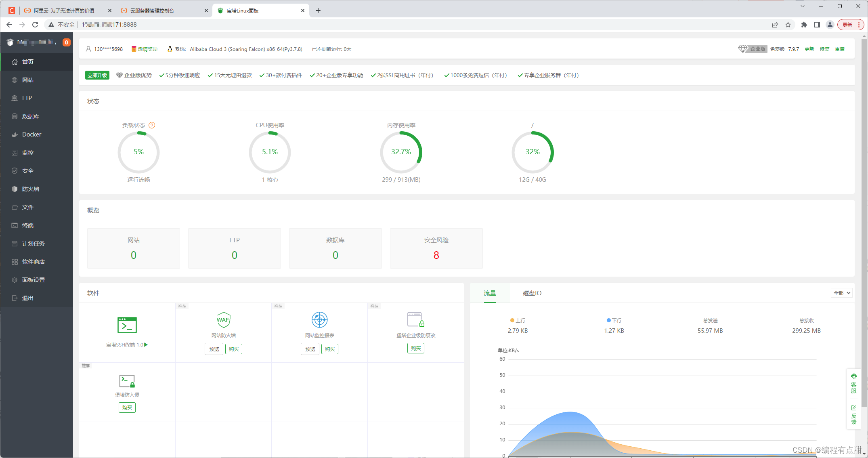
Task: Open the 宝塔SSH终端 software icon
Action: (127, 325)
